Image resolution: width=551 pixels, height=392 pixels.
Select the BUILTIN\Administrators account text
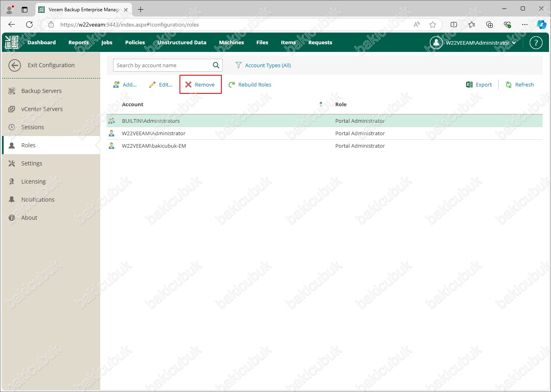[x=151, y=121]
